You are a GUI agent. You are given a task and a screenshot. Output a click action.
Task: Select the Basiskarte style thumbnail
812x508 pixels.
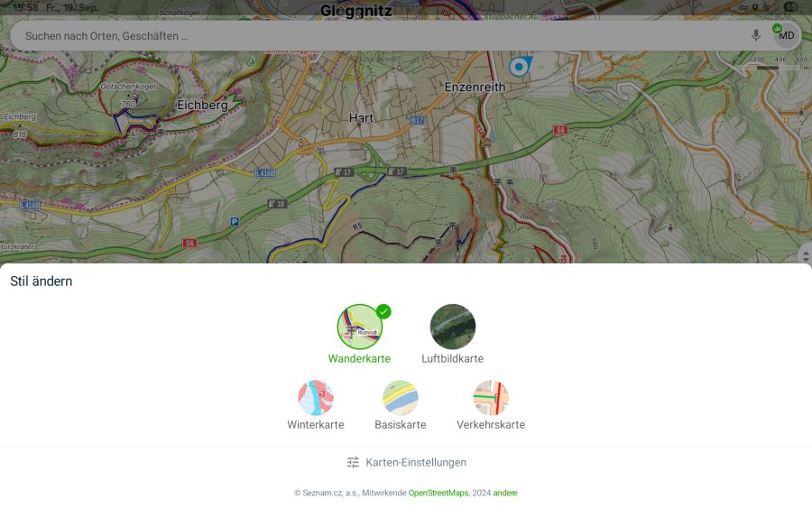pos(401,398)
